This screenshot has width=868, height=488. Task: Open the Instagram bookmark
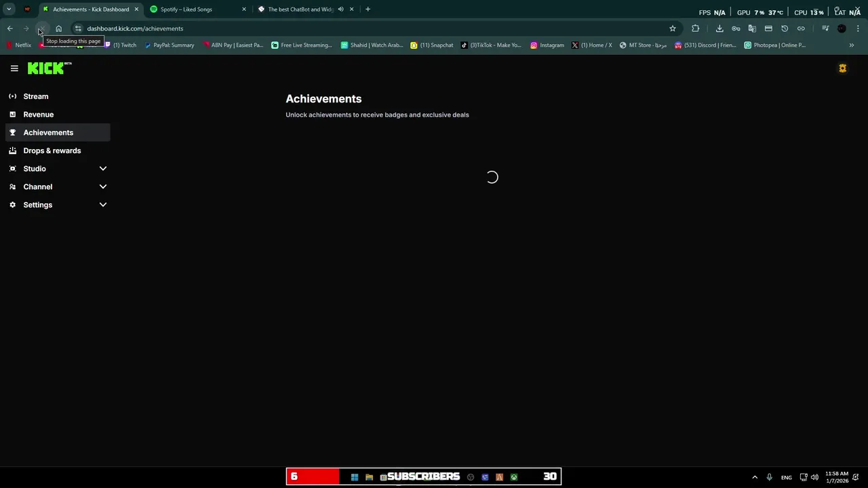point(547,45)
